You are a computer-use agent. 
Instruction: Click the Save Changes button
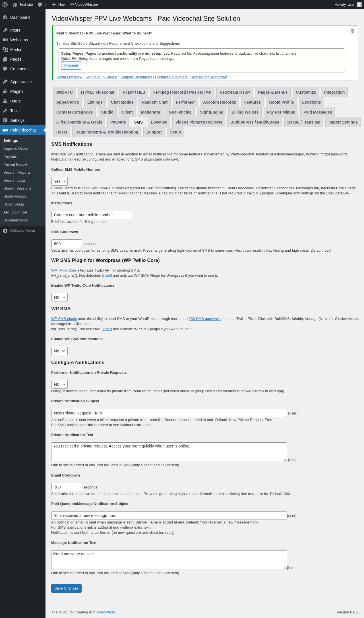(x=66, y=588)
